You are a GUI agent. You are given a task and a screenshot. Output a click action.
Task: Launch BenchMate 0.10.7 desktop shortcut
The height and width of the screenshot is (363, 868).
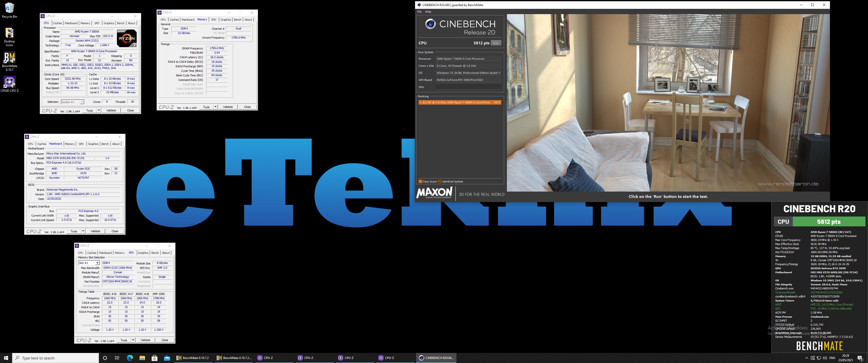[9, 61]
